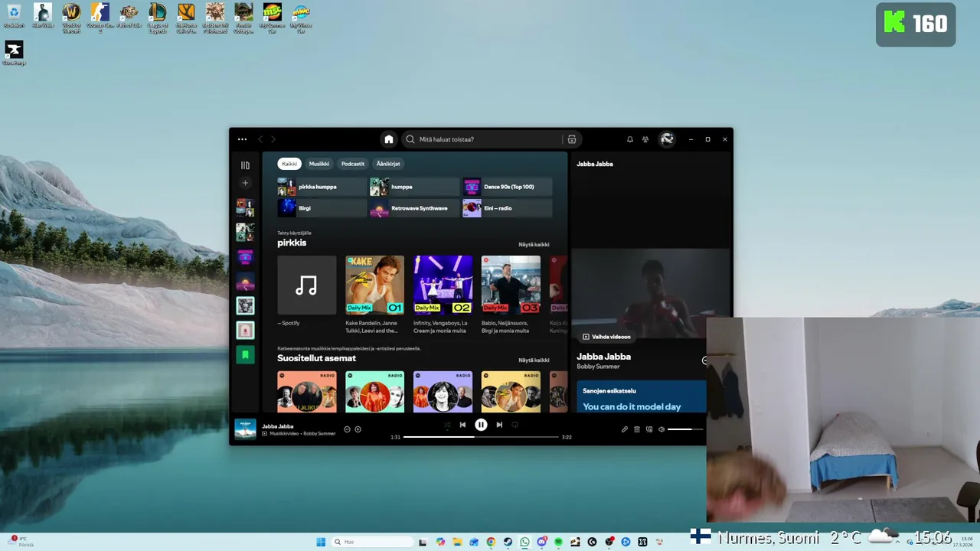Adjust the volume slider

685,429
